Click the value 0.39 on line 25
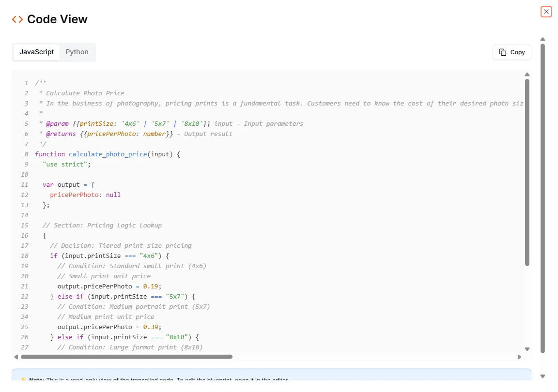 coord(151,327)
